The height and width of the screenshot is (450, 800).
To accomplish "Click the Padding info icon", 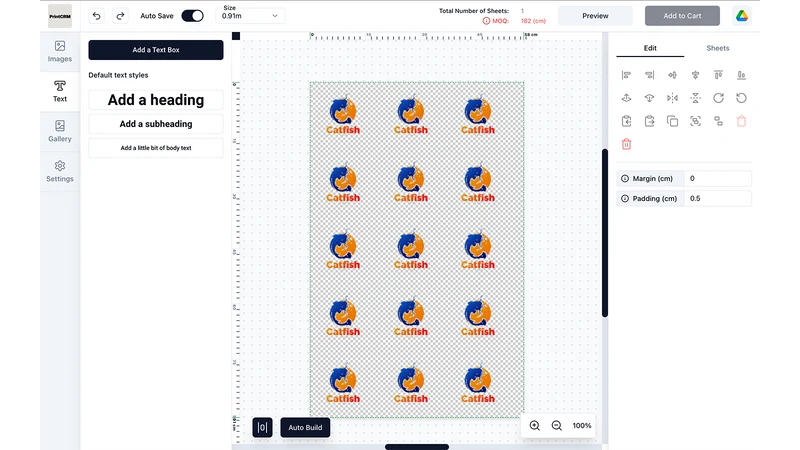I will pyautogui.click(x=625, y=198).
